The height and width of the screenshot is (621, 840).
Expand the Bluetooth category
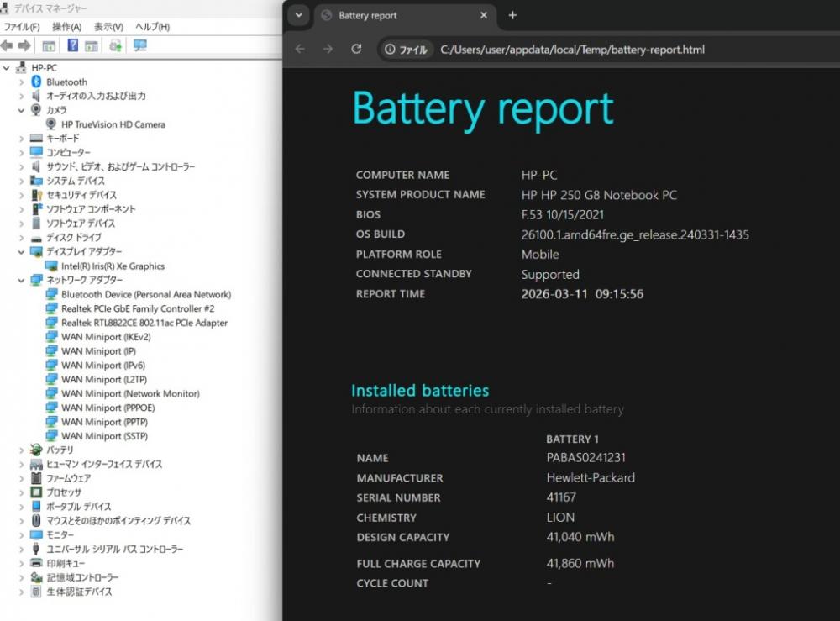pyautogui.click(x=22, y=82)
